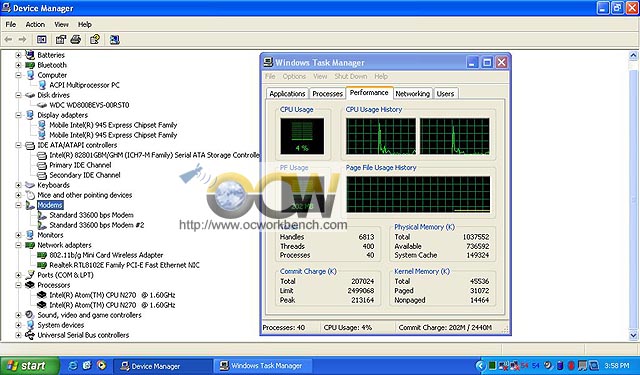Image resolution: width=640 pixels, height=375 pixels.
Task: Click the Start button
Action: point(29,366)
